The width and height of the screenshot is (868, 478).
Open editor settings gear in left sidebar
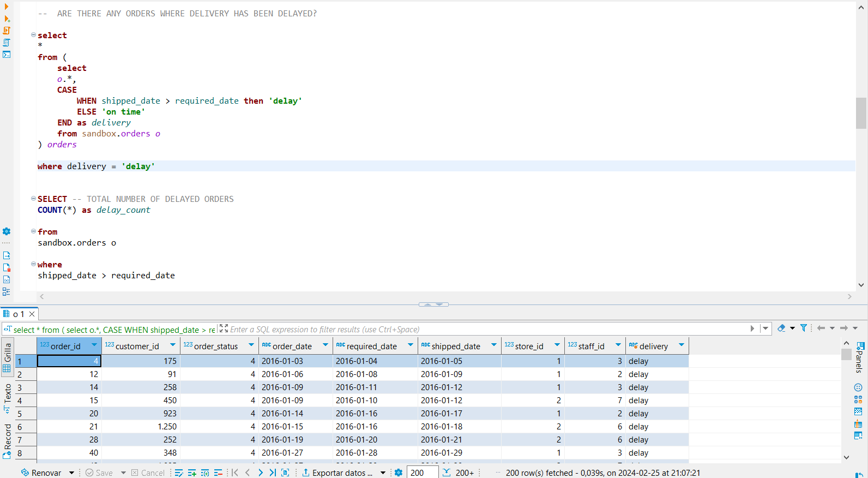pyautogui.click(x=7, y=231)
